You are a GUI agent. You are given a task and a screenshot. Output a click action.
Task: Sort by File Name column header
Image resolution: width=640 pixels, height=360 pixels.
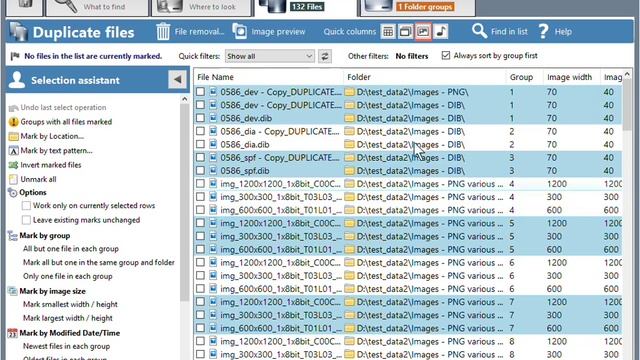269,77
